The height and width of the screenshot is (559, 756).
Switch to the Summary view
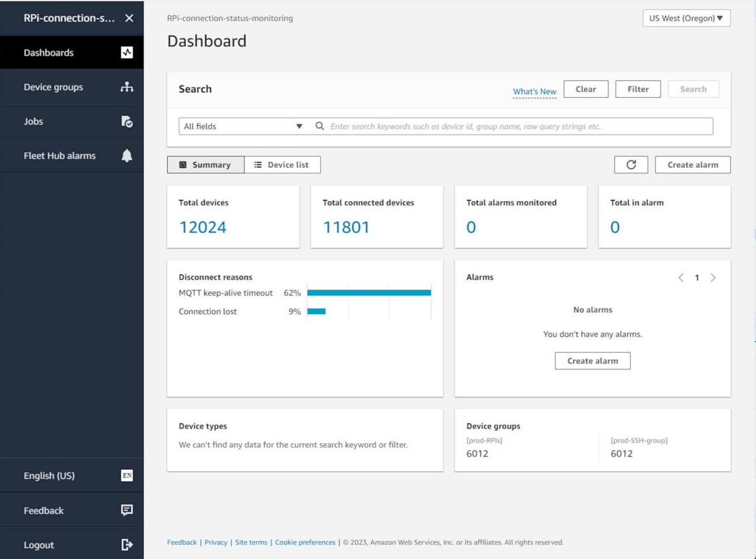[206, 165]
